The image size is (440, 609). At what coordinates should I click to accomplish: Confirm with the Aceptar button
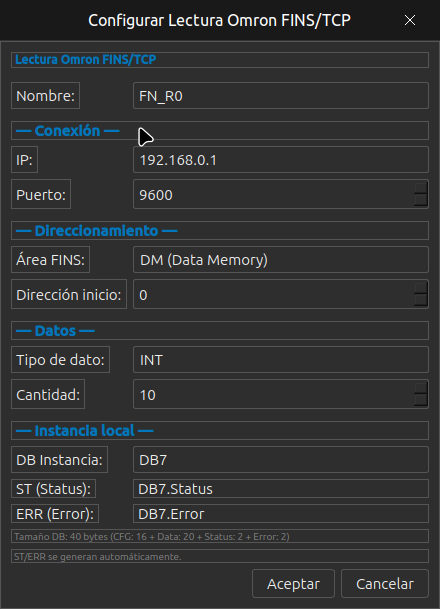[293, 583]
